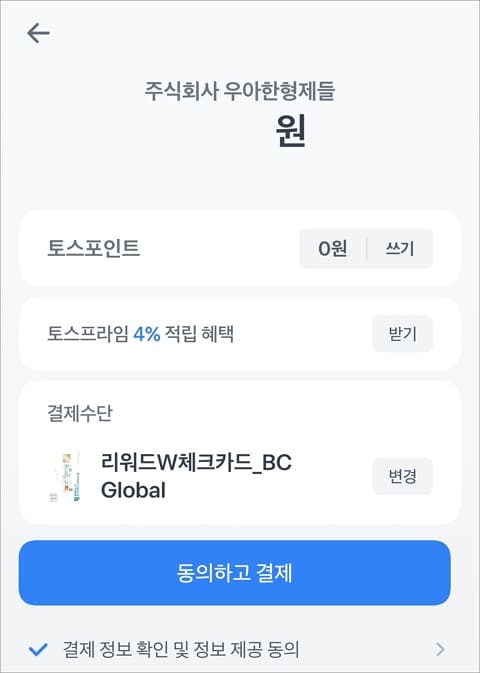The height and width of the screenshot is (673, 480).
Task: Click the 토스프라임 적립 혜택 text
Action: click(x=140, y=333)
